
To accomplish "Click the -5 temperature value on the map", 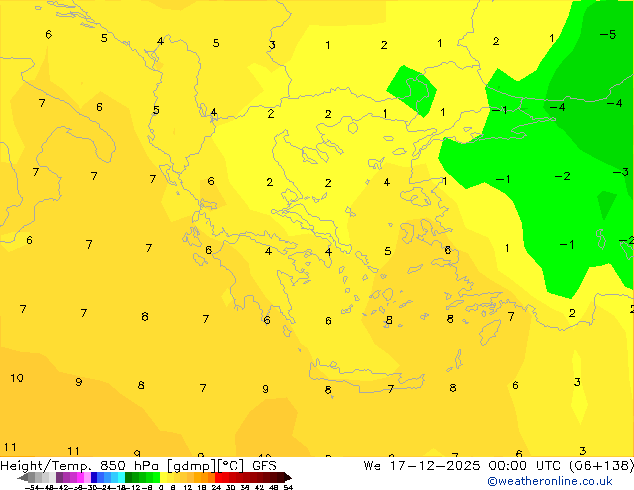I will [x=608, y=34].
